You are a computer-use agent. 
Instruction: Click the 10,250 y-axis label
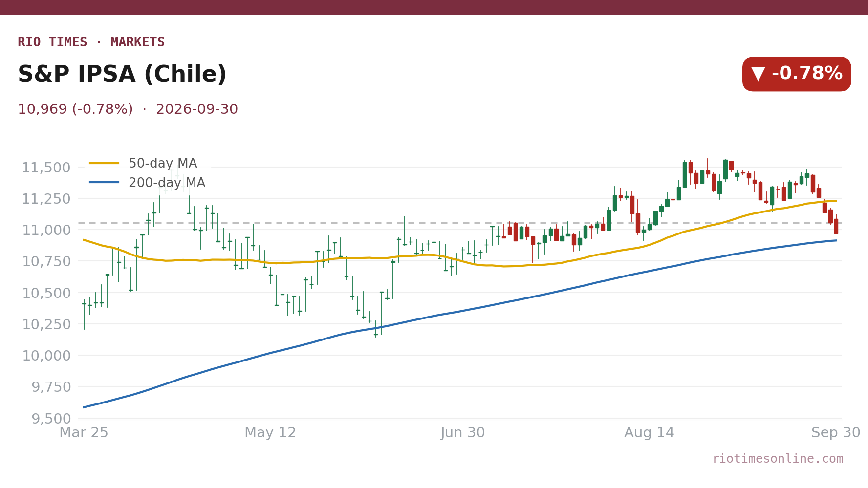46,324
